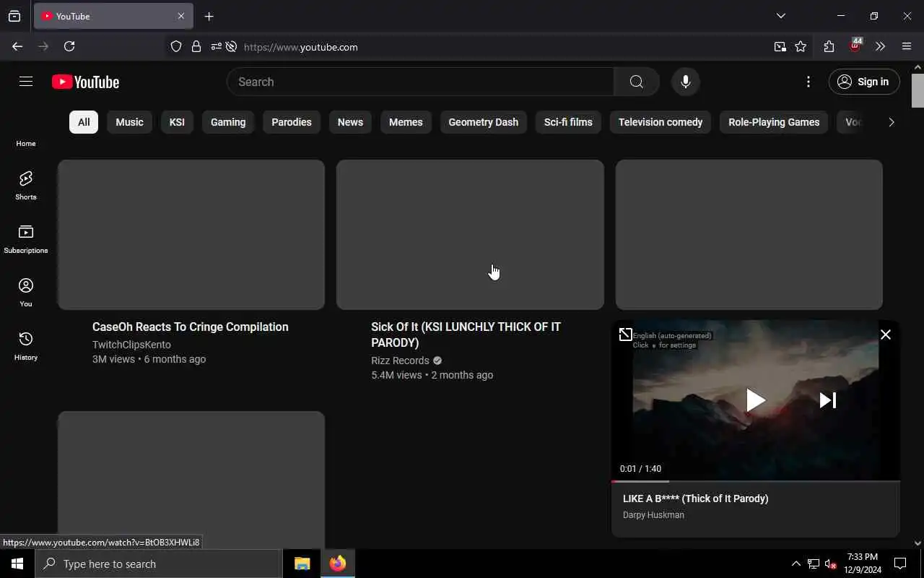The height and width of the screenshot is (578, 924).
Task: Show more toolbar tools overflow chevron
Action: pos(880,47)
